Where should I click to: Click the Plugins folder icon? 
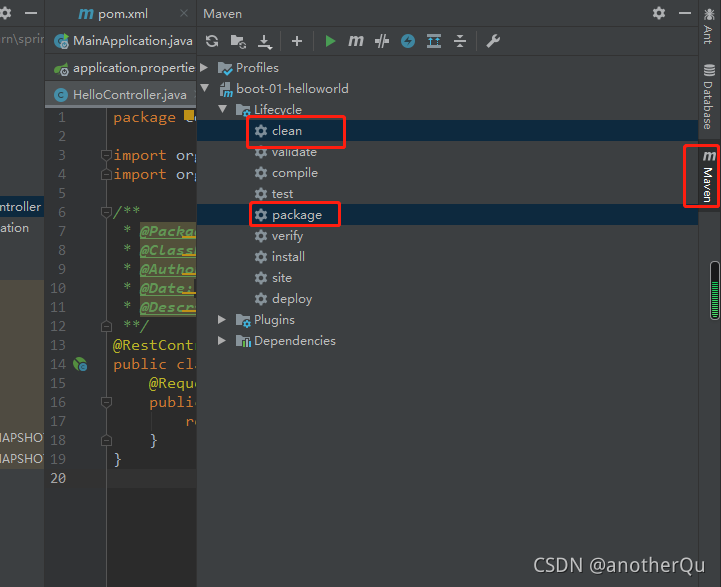243,320
